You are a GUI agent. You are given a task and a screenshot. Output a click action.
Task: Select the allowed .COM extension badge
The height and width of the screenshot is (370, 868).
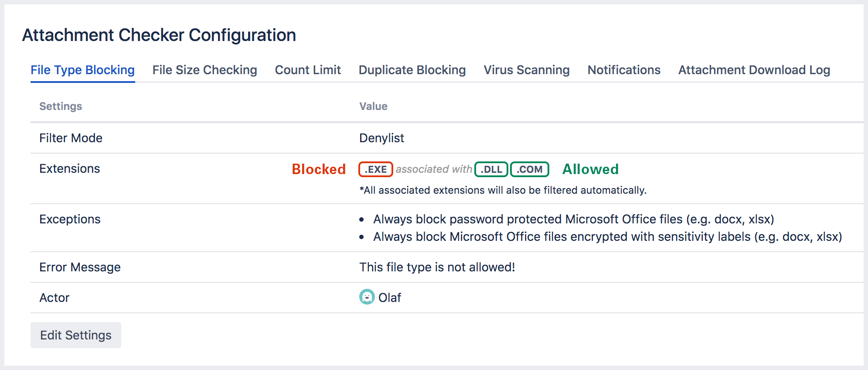coord(529,169)
